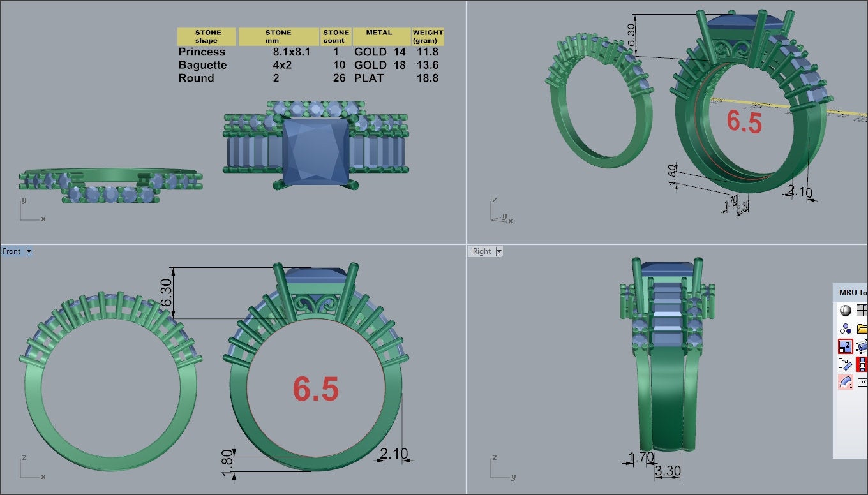Click the red icon with stacked squares
Image resolution: width=868 pixels, height=495 pixels.
[862, 364]
